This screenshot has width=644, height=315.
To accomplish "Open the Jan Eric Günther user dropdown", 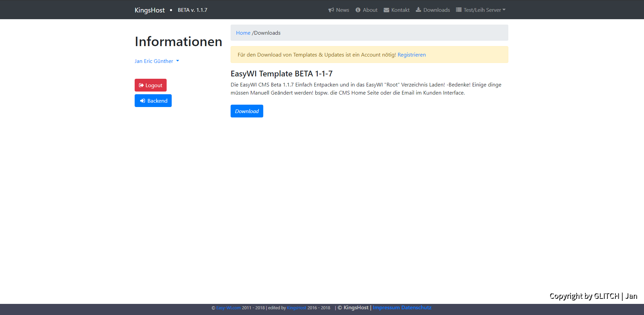I will [x=157, y=61].
